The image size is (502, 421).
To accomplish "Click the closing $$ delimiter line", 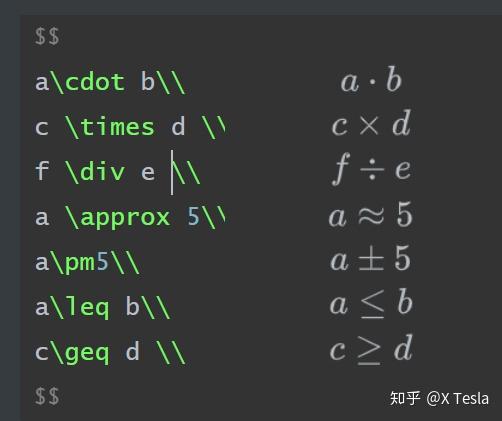I will tap(47, 396).
